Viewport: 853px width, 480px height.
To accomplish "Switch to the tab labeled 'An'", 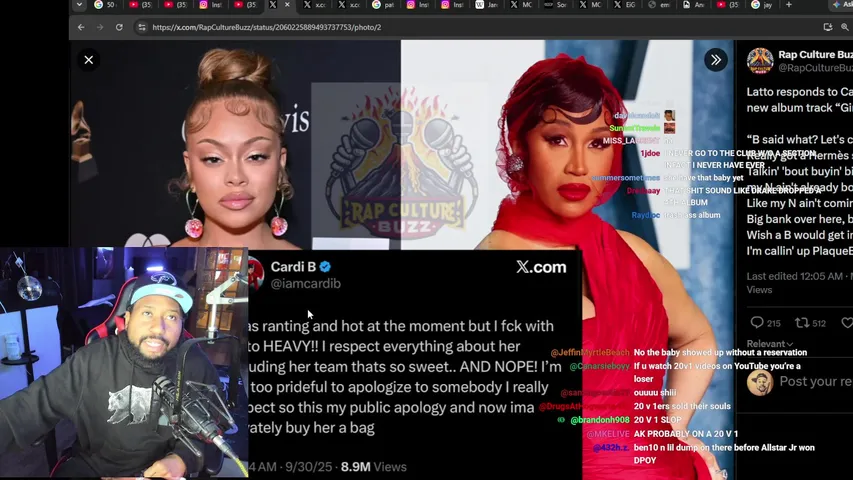I will tap(694, 5).
